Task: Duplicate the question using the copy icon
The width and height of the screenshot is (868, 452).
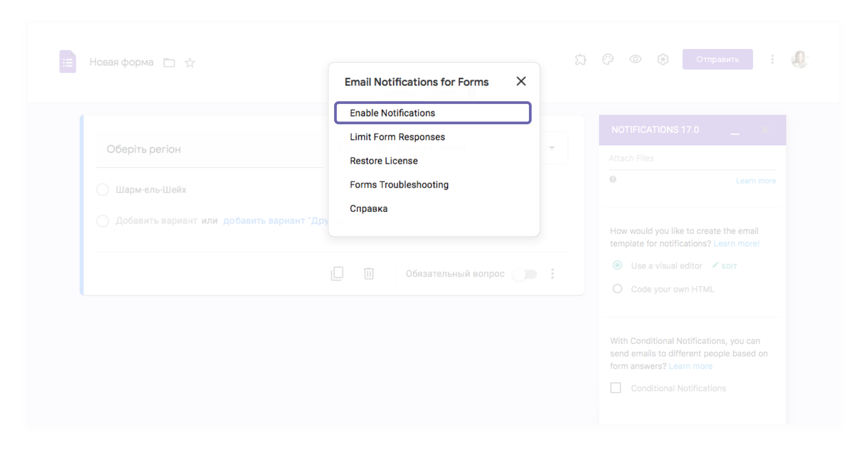Action: (x=337, y=273)
